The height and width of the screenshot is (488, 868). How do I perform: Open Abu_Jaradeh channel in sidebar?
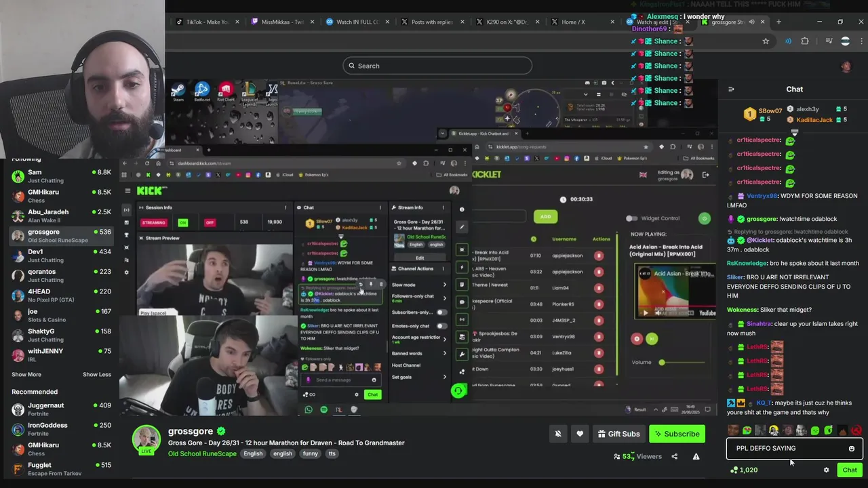61,216
